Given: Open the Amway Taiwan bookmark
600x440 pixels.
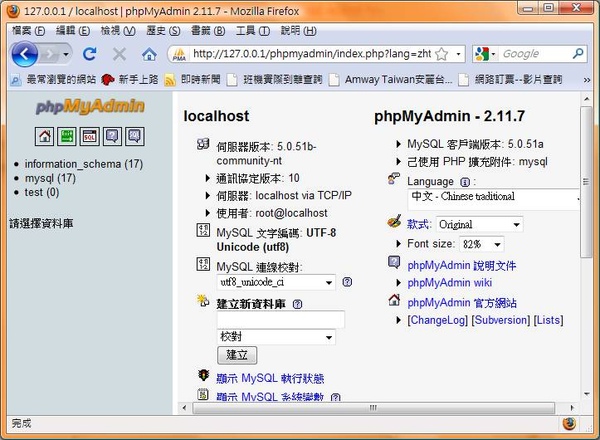Looking at the screenshot, I should tap(391, 80).
